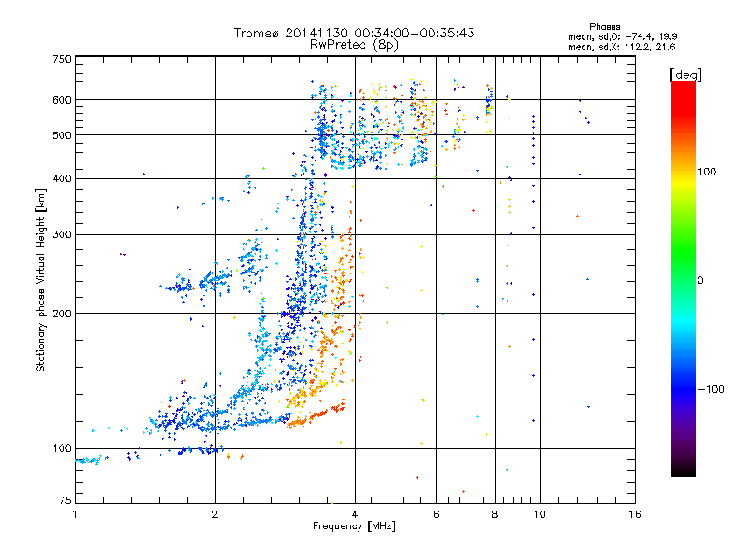Image resolution: width=747 pixels, height=560 pixels.
Task: Click the y-axis tick label '750'
Action: click(x=63, y=59)
